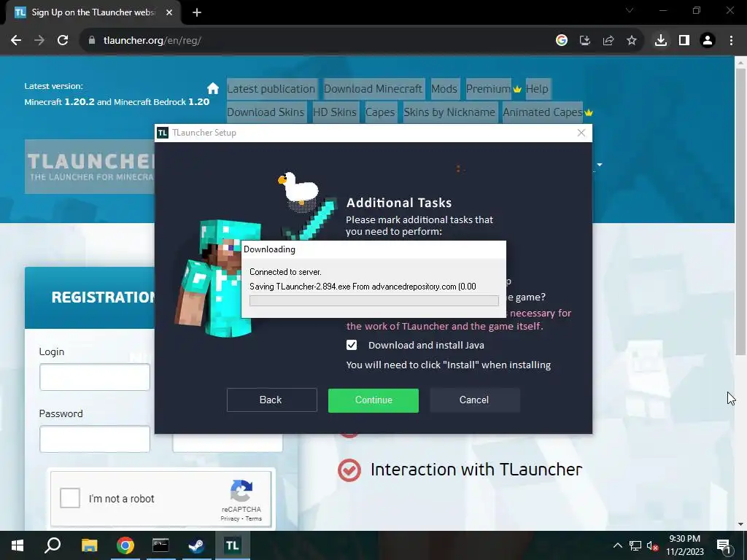Open the notification center icon
This screenshot has height=560, width=747.
point(724,546)
